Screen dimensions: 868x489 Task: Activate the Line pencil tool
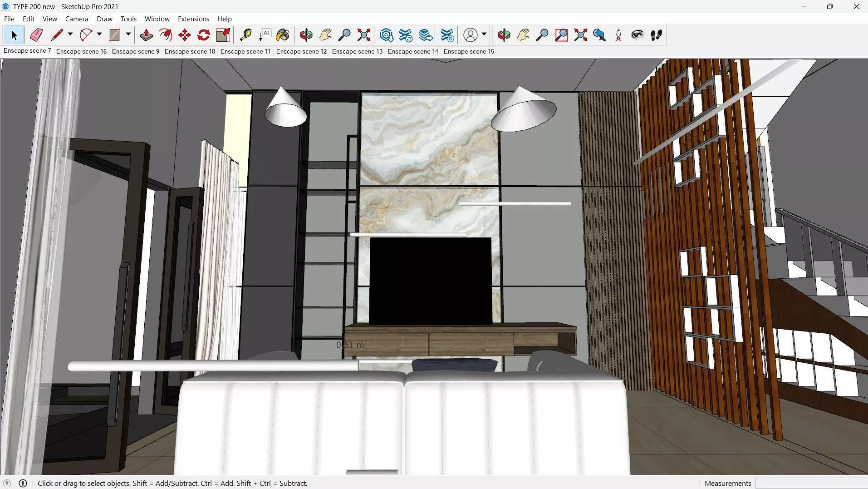pos(57,35)
